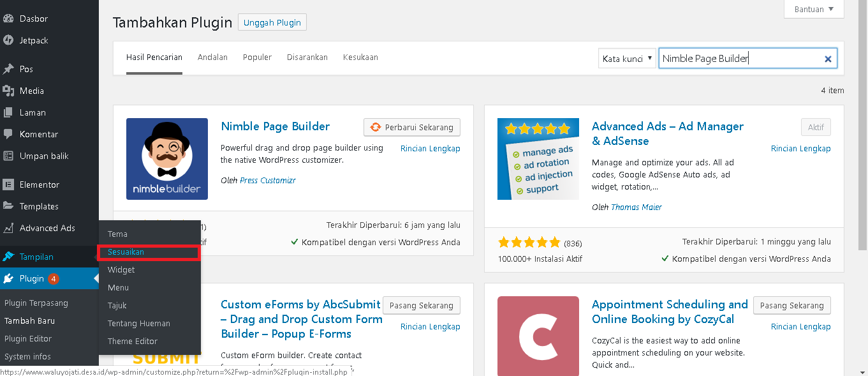This screenshot has width=868, height=376.
Task: Click the Plugin update count badge
Action: tap(54, 279)
